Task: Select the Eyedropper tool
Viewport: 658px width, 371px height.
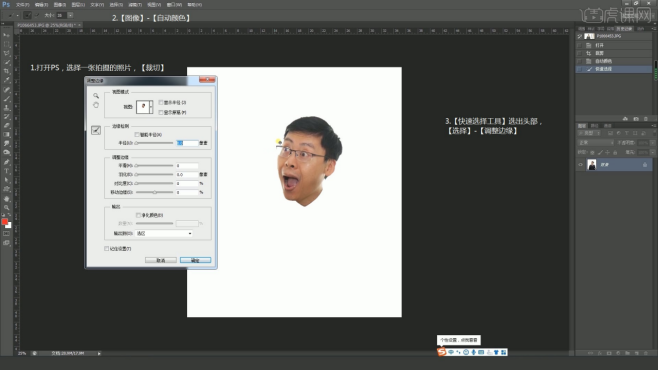Action: 6,80
